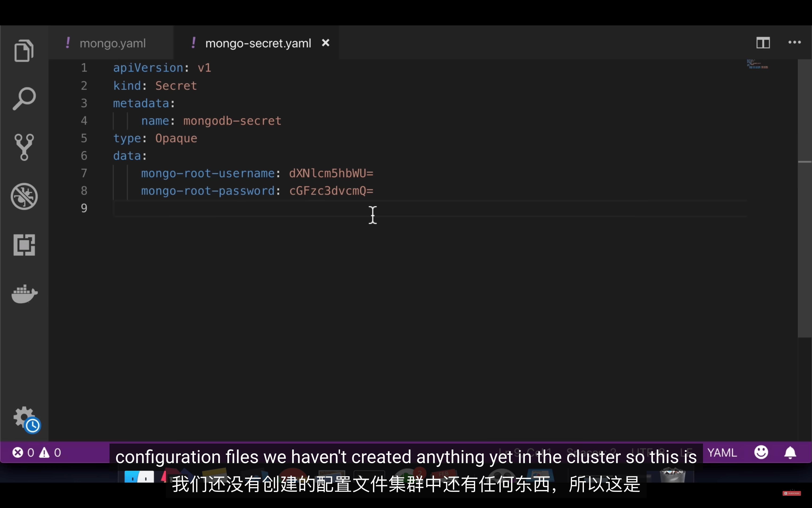Screen dimensions: 812x508
Task: Place cursor on empty line 9
Action: pos(430,208)
